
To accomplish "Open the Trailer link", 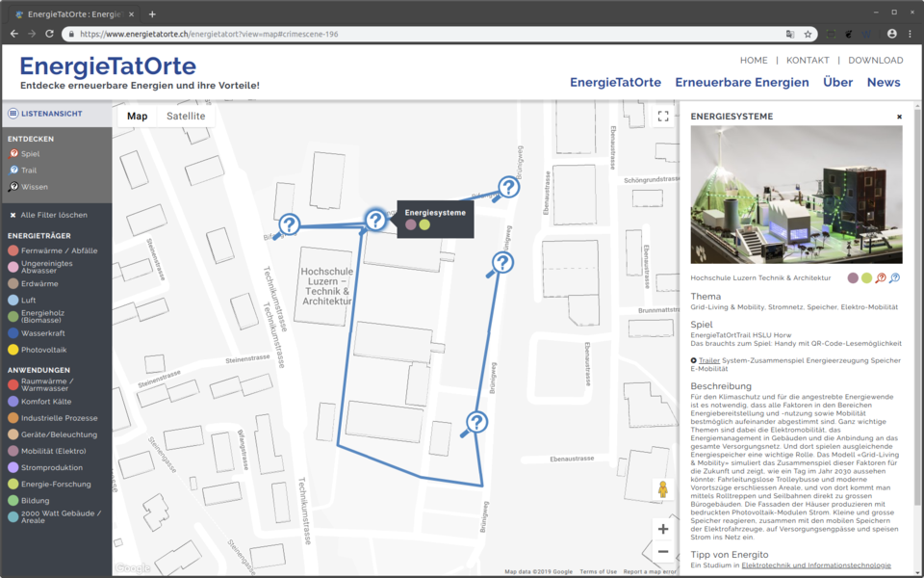I will [709, 360].
